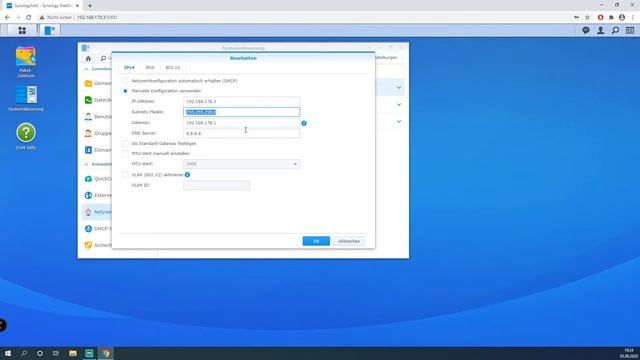Viewport: 640px width, 360px height.
Task: Click the Systemsteuerung taskbar icon in DSM top bar
Action: tap(50, 30)
